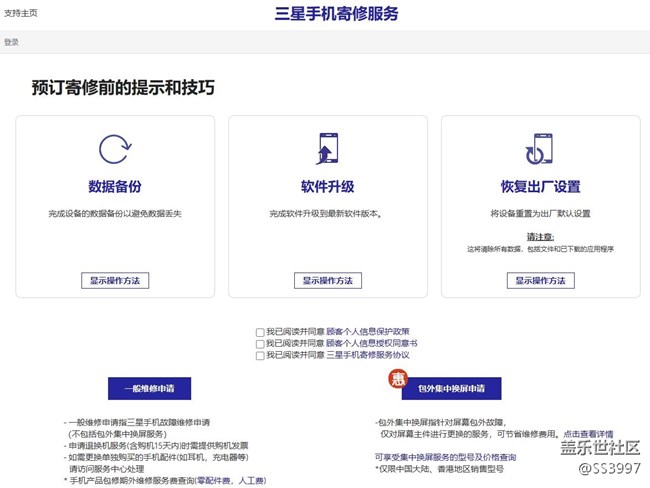Click the factory reset phone icon
650x488 pixels.
541,150
